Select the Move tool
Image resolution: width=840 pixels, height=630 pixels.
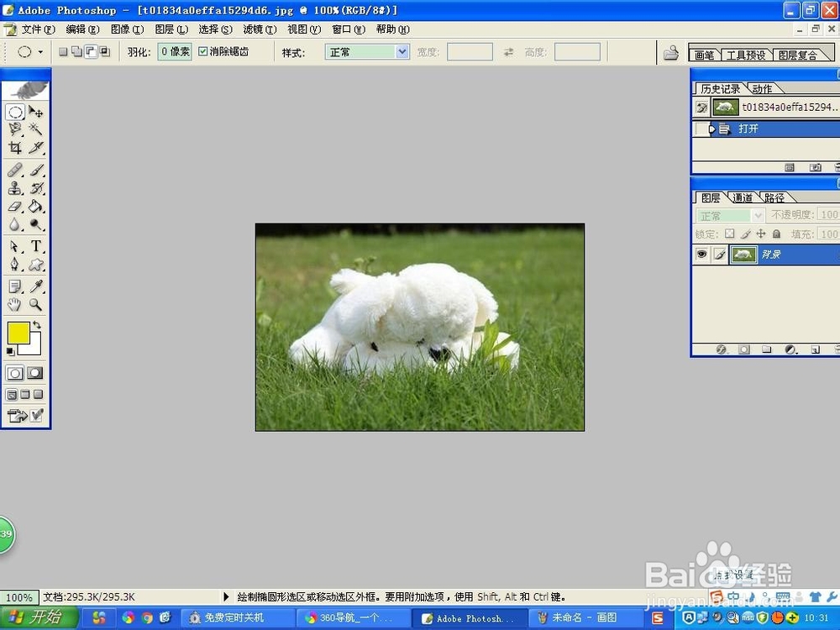tap(36, 112)
